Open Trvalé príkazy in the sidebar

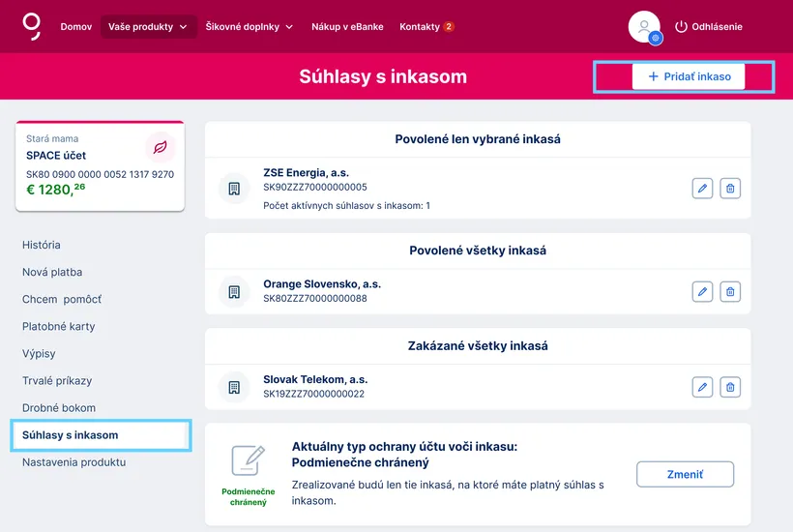[57, 381]
